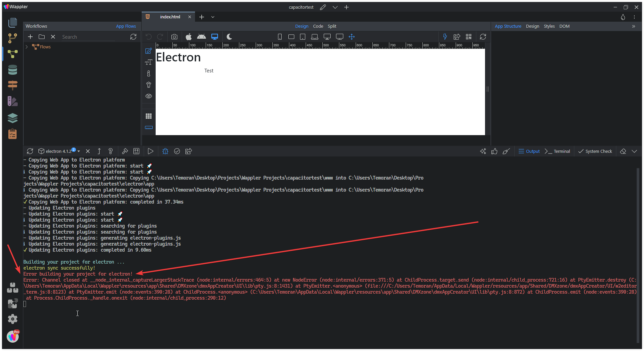Toggle the lightning bolt live preview icon
Screen dimensions: 644x351
(x=445, y=37)
